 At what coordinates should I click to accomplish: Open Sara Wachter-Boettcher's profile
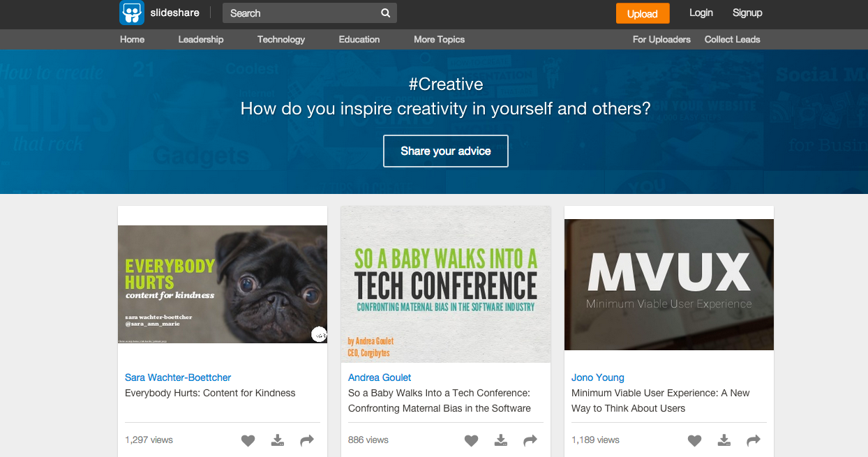[x=177, y=377]
